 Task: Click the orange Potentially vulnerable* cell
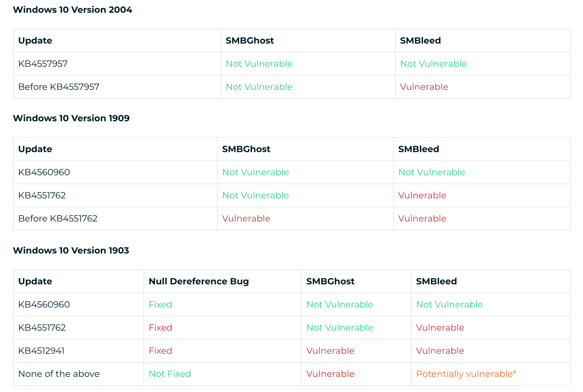(466, 374)
